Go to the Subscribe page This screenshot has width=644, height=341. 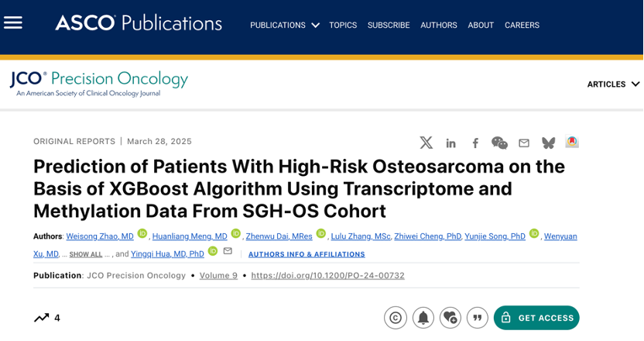(389, 25)
